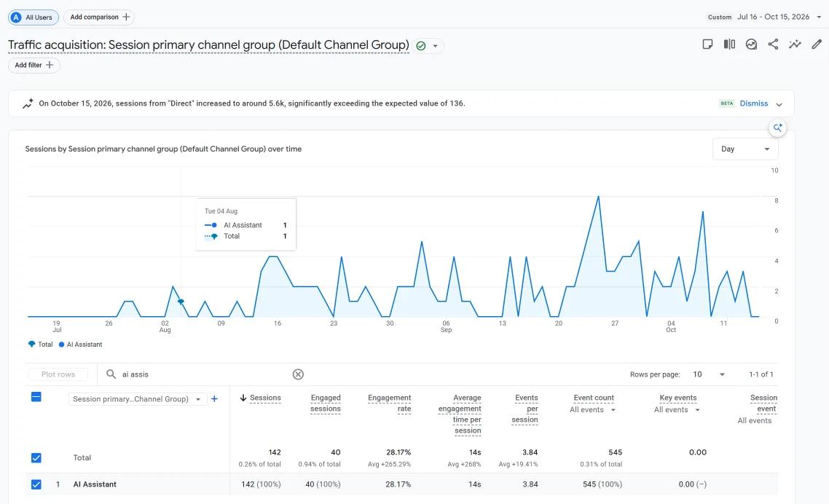Clear the search with the X icon

(298, 374)
